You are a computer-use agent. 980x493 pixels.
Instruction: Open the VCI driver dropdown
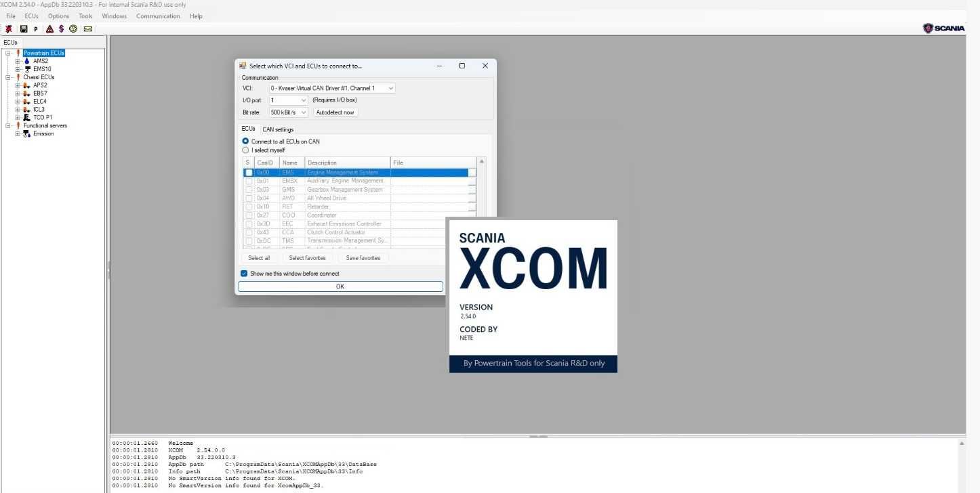pyautogui.click(x=332, y=88)
